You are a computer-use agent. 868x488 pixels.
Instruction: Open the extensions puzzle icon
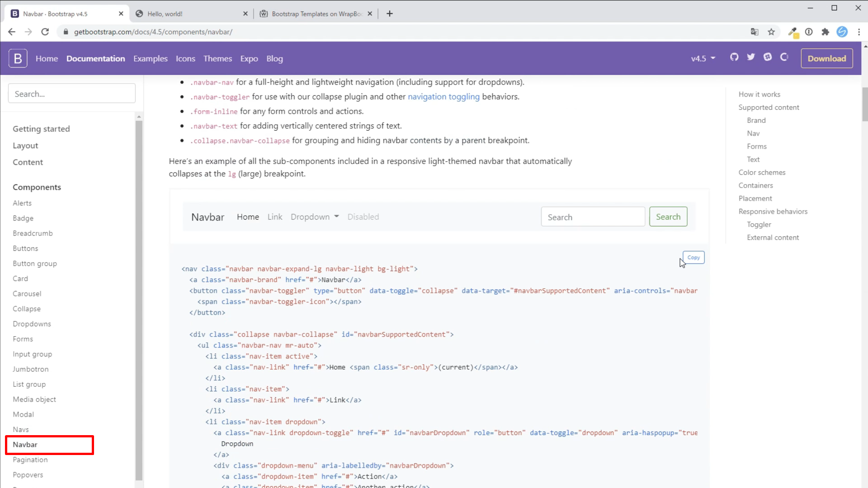(826, 32)
